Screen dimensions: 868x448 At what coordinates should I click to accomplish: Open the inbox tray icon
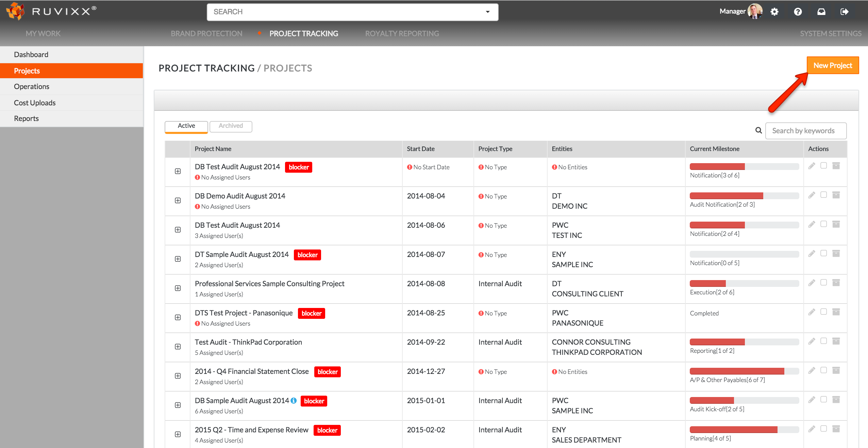pos(821,12)
